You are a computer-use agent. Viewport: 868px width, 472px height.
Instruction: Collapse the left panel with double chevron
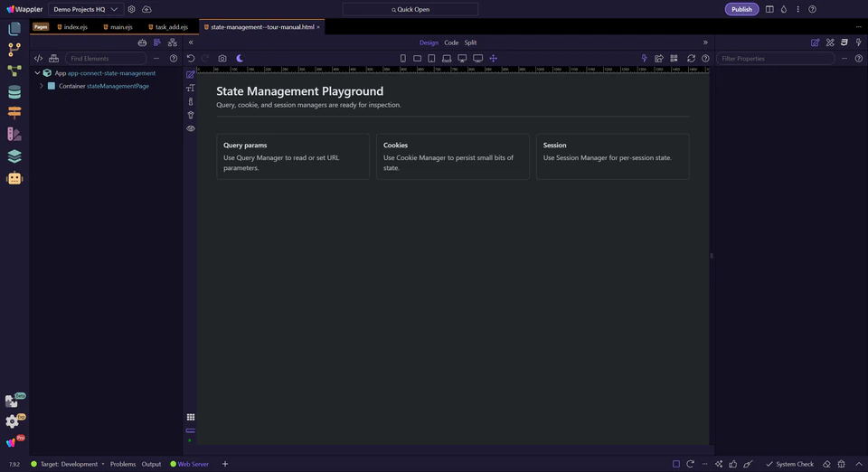pyautogui.click(x=191, y=42)
